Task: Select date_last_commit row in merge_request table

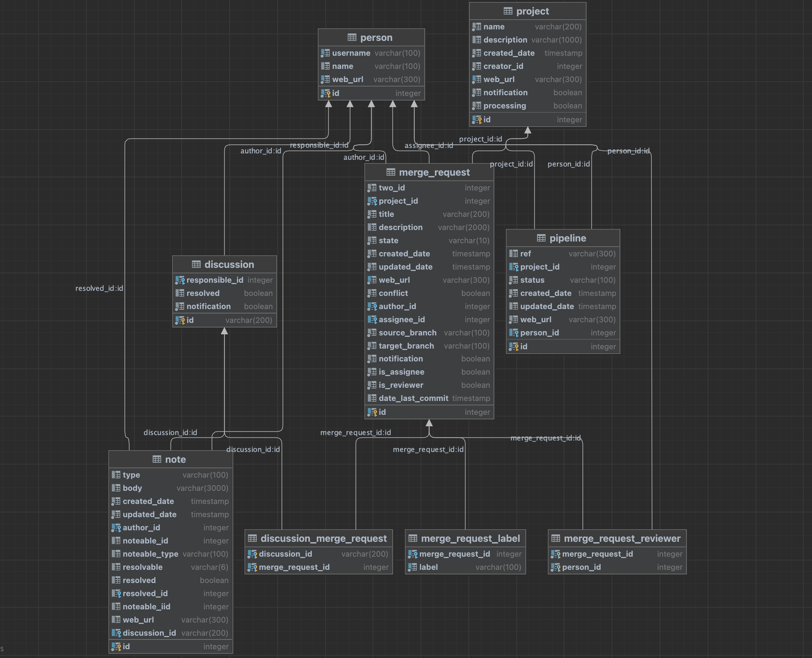Action: tap(429, 398)
